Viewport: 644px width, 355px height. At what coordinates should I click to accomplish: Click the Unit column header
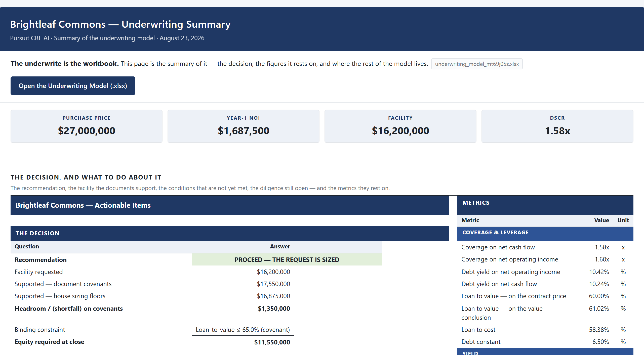point(623,220)
